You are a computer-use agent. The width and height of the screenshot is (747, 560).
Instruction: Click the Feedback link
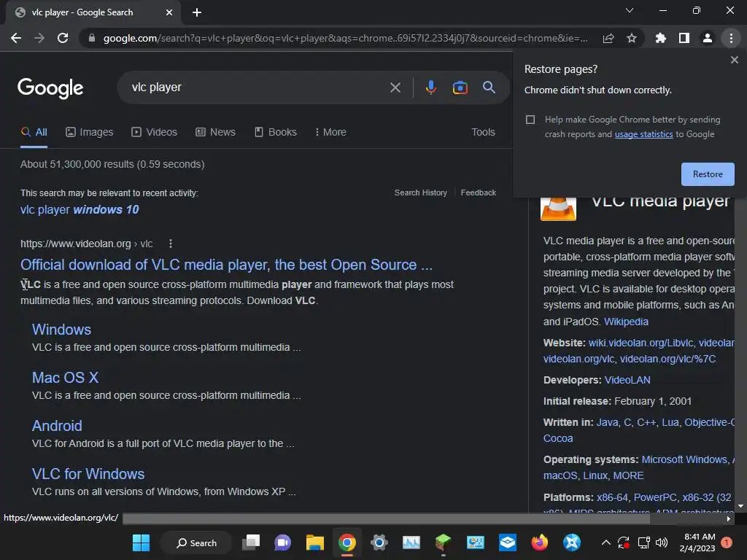tap(479, 192)
